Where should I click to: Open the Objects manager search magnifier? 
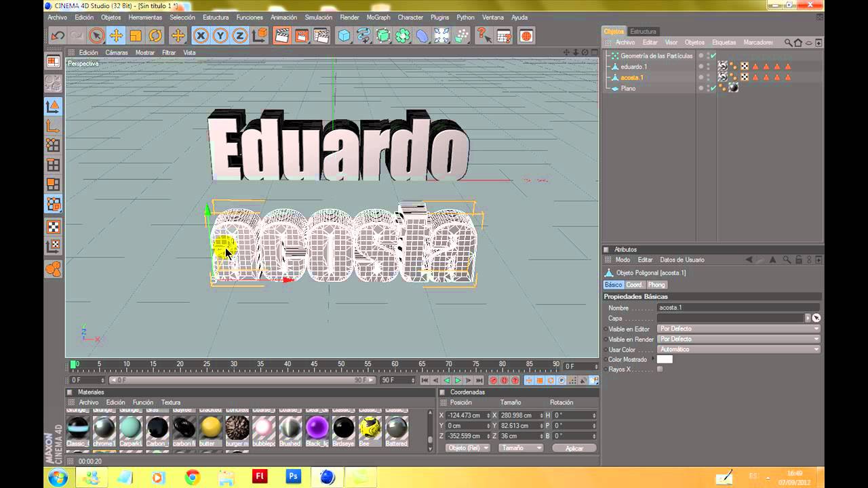tap(789, 43)
